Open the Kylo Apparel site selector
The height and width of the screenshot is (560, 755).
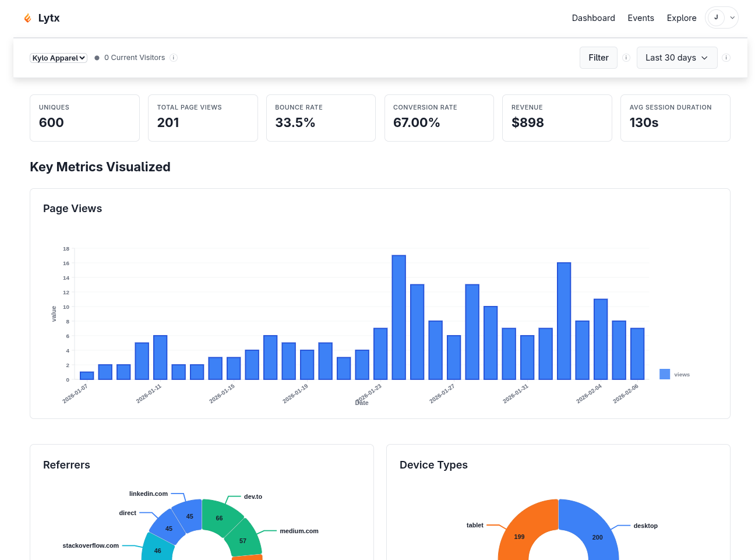58,58
